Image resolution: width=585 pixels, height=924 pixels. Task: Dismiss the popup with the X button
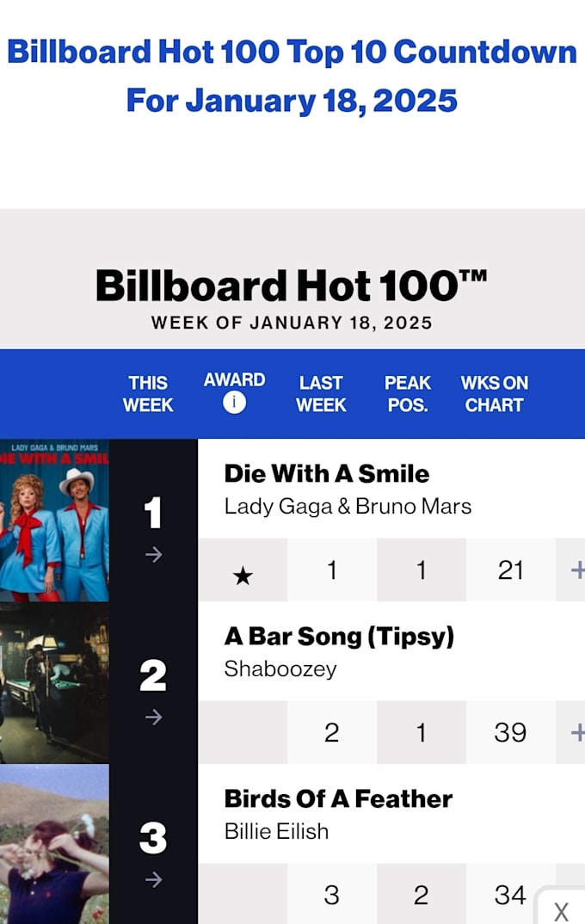click(x=559, y=912)
